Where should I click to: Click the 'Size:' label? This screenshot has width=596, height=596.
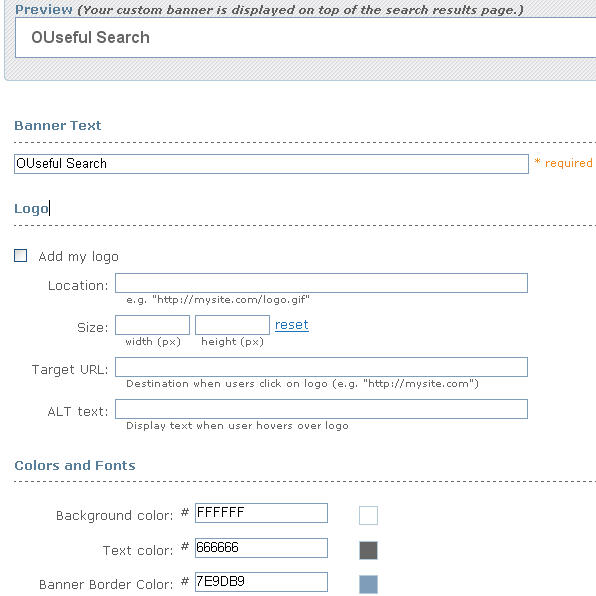(93, 327)
